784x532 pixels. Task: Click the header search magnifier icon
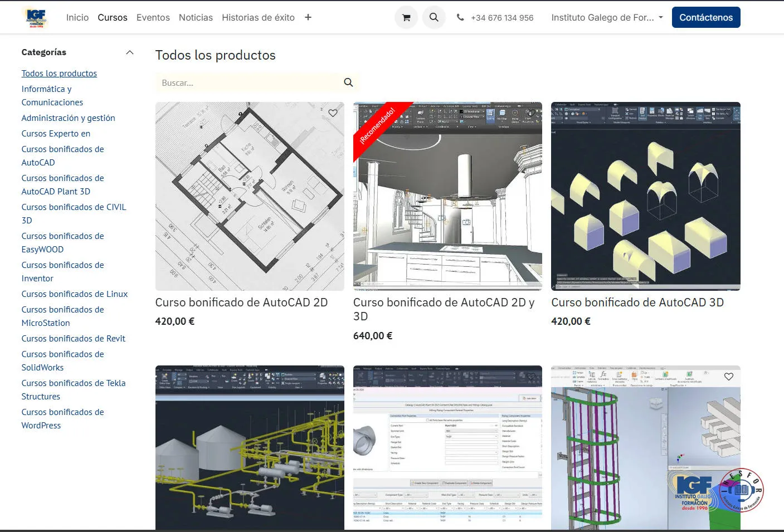pyautogui.click(x=434, y=17)
